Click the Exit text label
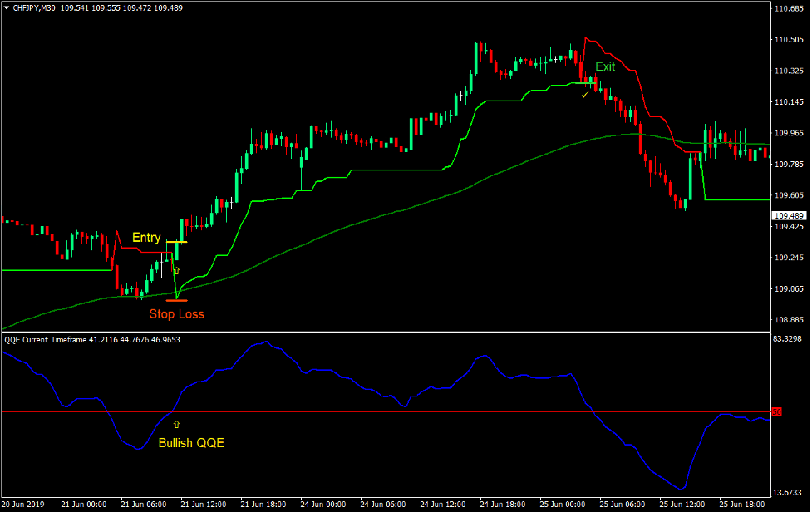The image size is (812, 512). [605, 66]
